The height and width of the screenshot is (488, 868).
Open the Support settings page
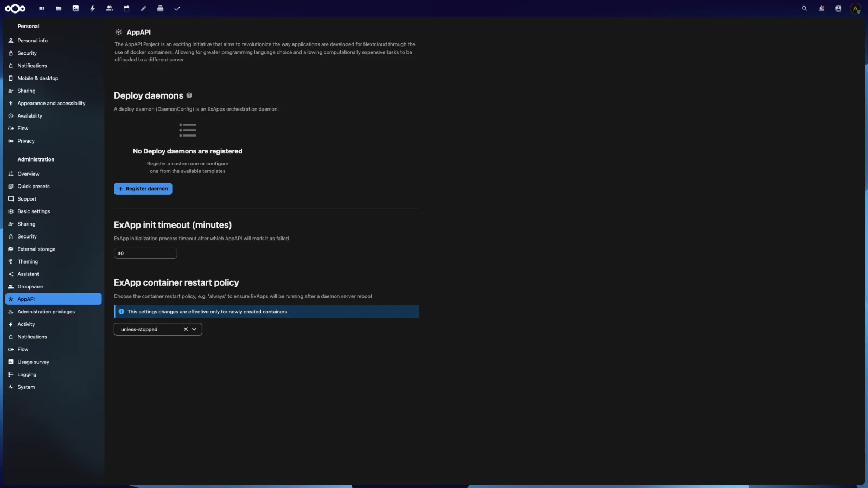pos(54,199)
